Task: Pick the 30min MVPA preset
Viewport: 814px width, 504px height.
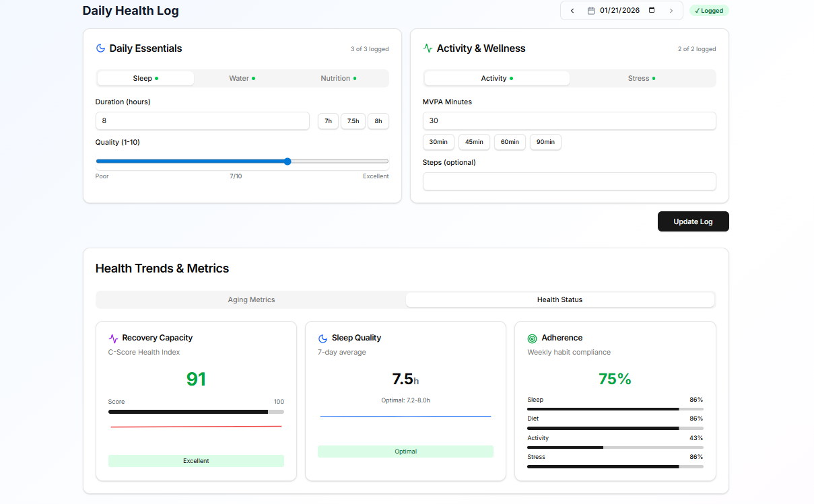Action: [x=438, y=142]
